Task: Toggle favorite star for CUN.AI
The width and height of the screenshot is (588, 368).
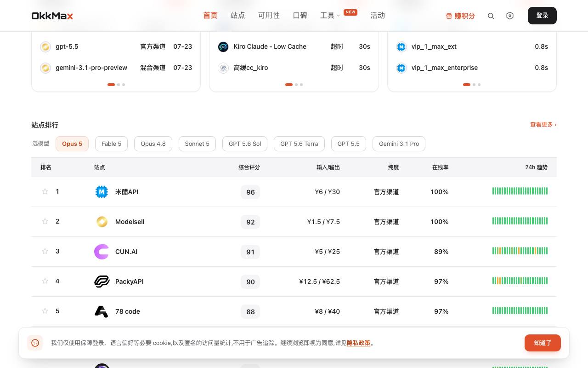Action: pyautogui.click(x=45, y=251)
